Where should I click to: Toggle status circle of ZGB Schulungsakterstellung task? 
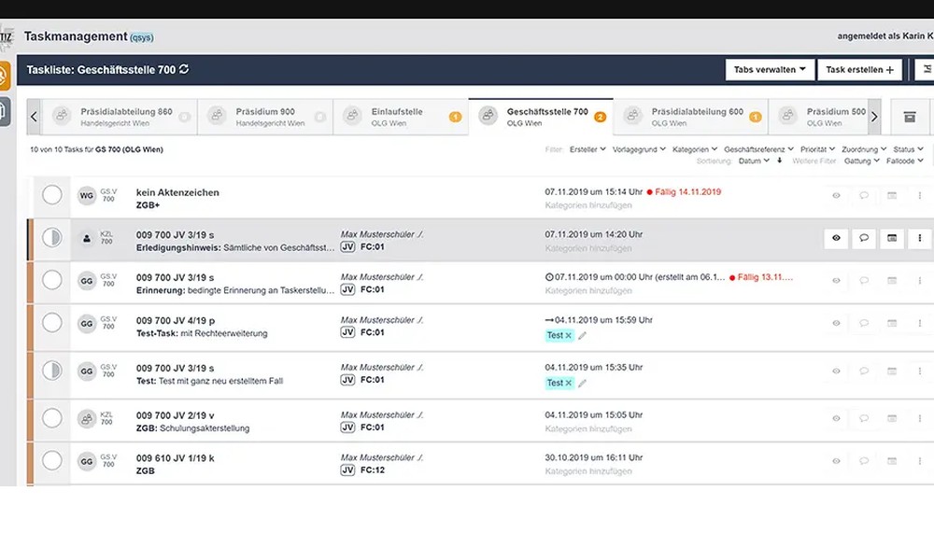(52, 415)
